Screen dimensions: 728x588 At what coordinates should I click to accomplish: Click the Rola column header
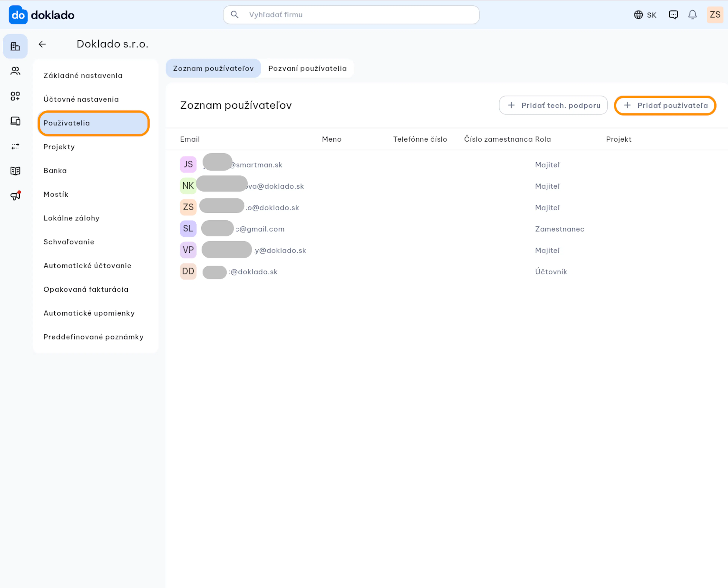tap(543, 139)
